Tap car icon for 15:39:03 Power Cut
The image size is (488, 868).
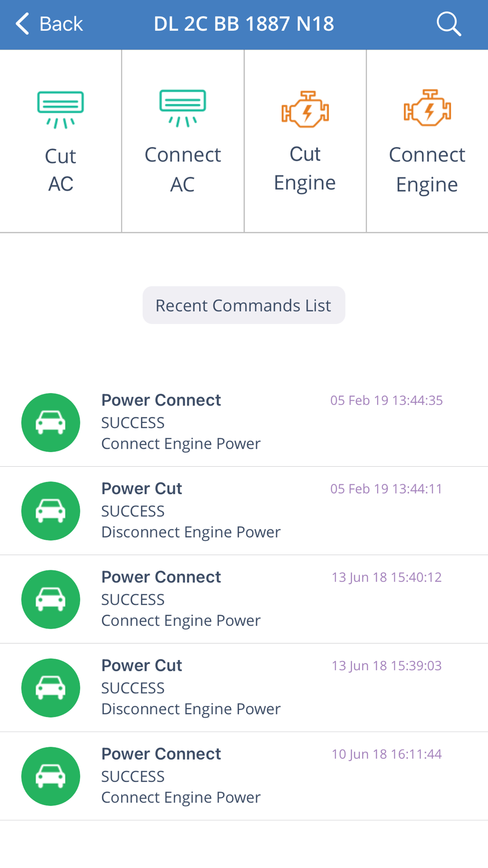point(51,687)
